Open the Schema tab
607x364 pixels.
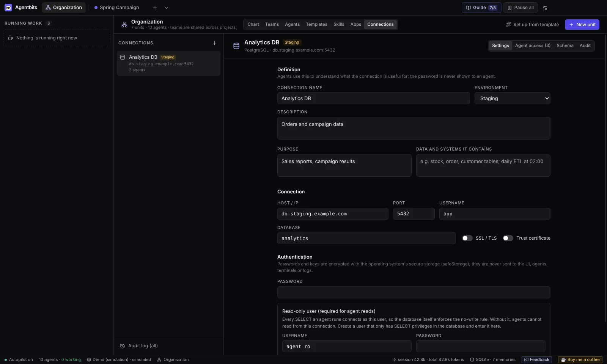tap(565, 45)
